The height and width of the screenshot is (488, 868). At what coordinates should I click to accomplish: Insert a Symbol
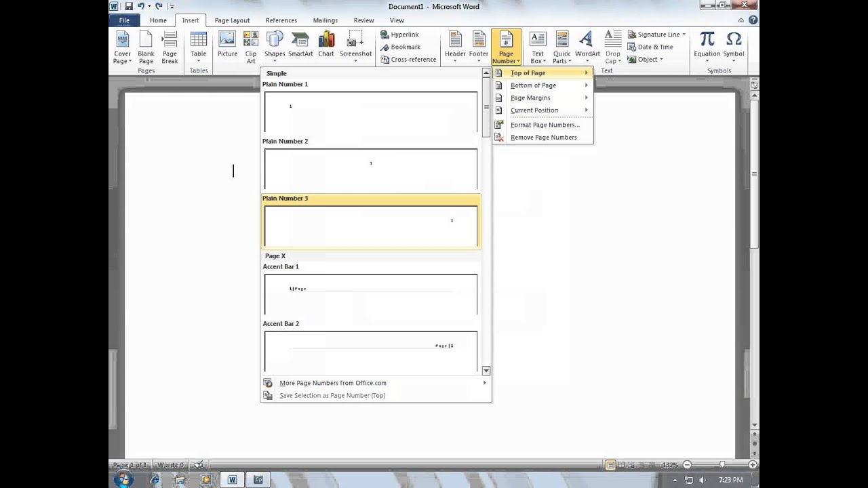734,47
